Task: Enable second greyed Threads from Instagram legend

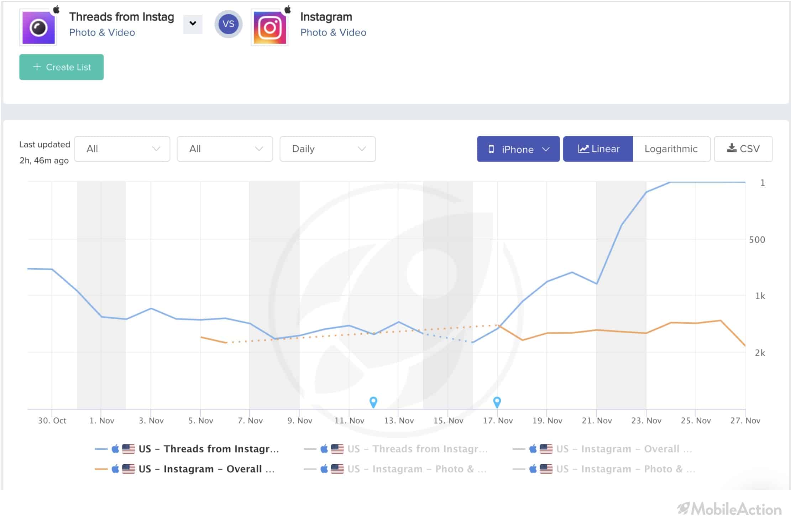Action: point(395,449)
